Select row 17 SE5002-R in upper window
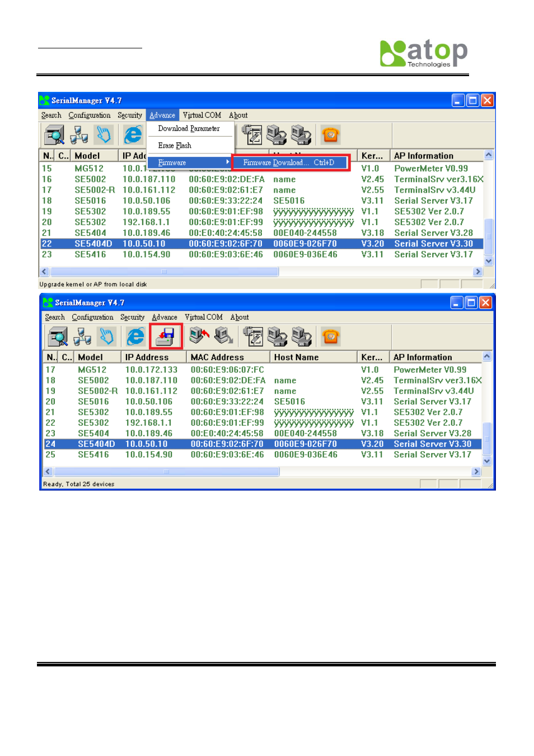Screen dimensions: 534x756 [262, 190]
